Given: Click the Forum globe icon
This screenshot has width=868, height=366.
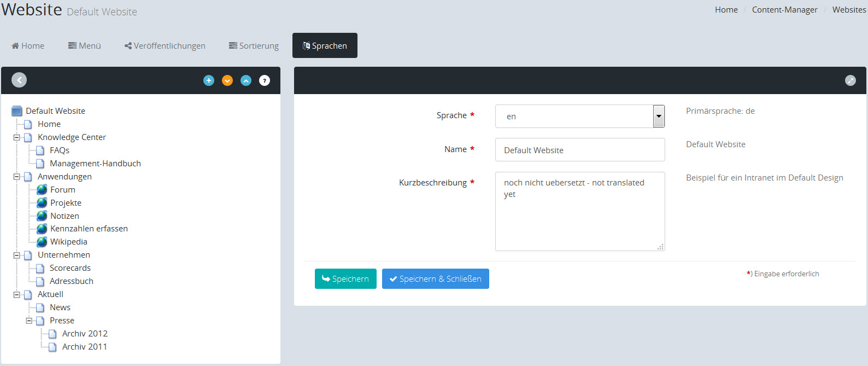Looking at the screenshot, I should point(42,190).
